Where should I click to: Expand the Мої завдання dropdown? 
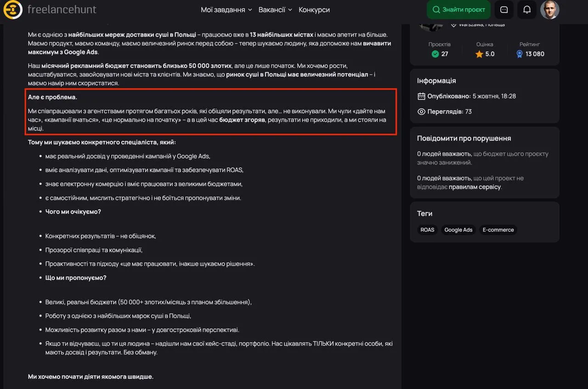[226, 10]
